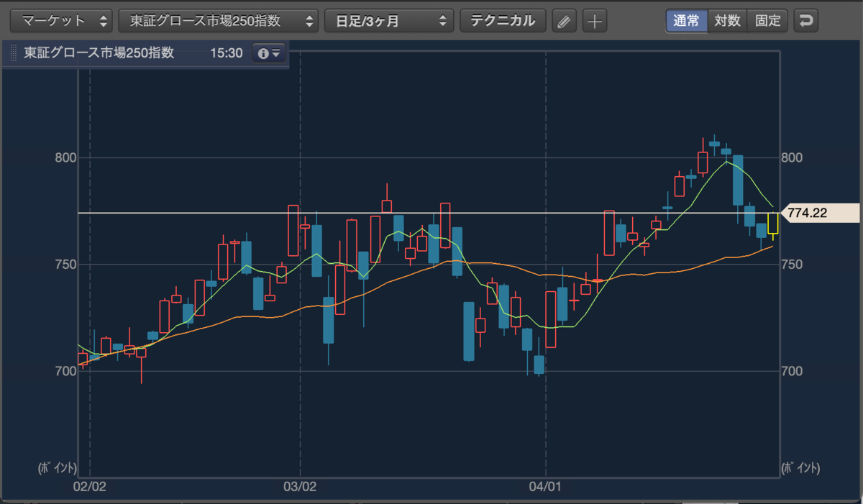Click the 02/02 date axis label
This screenshot has height=504, width=863.
[90, 487]
